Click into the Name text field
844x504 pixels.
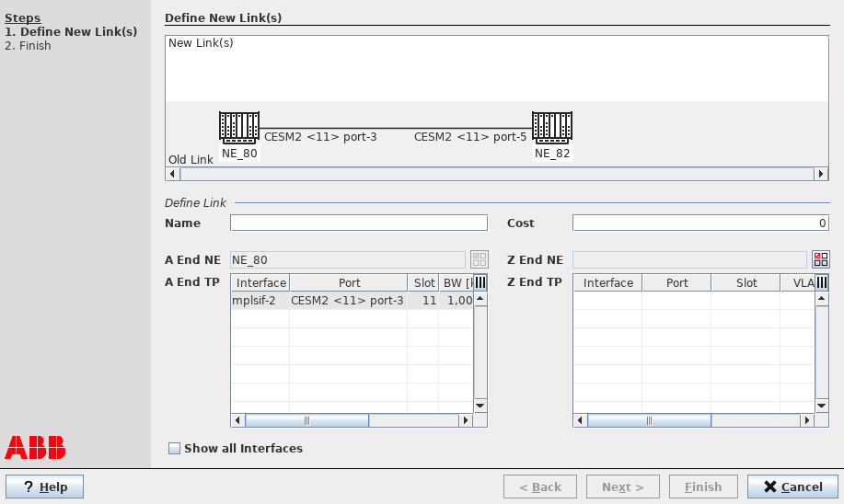coord(358,223)
